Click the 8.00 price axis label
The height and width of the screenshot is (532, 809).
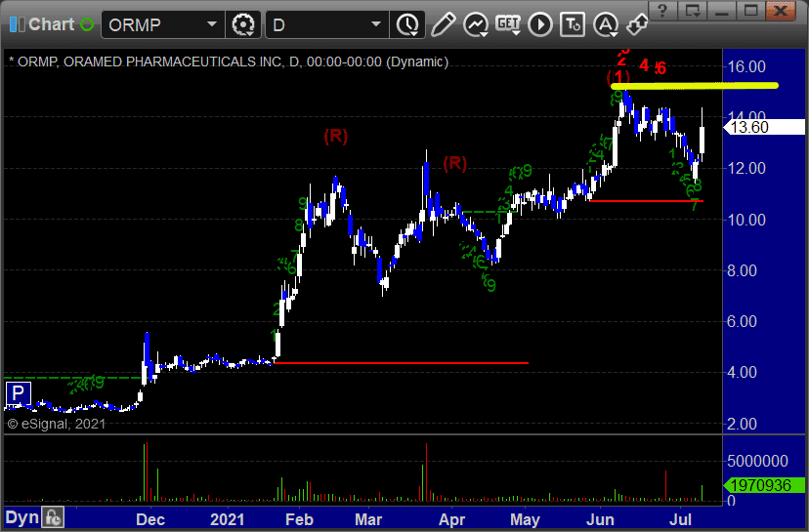pos(742,270)
